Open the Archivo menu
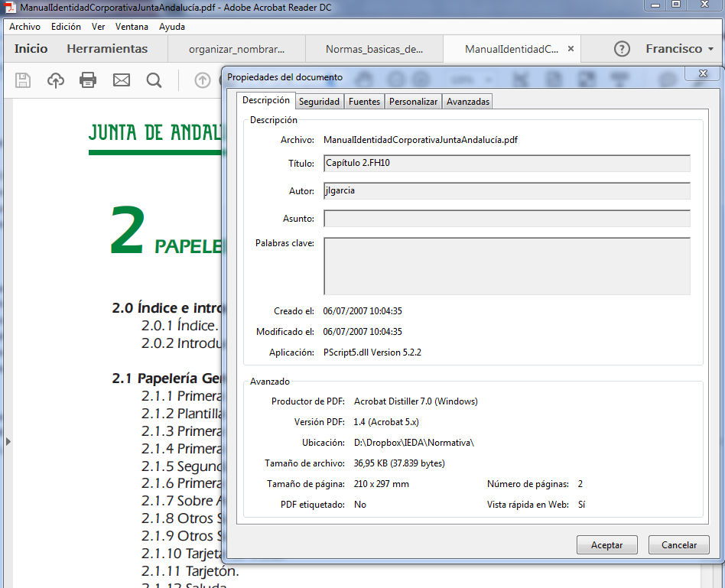Viewport: 725px width, 588px height. tap(25, 27)
